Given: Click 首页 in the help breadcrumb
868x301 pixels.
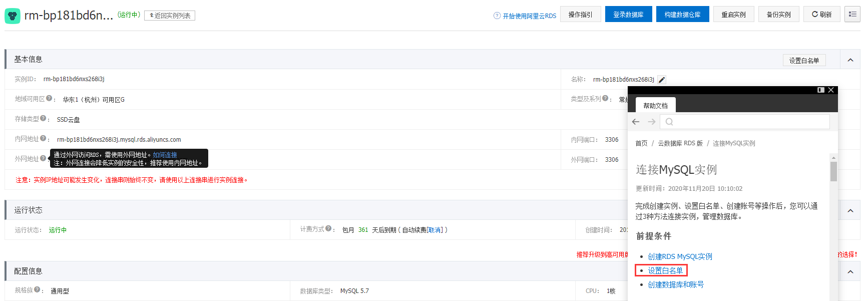Looking at the screenshot, I should [641, 143].
